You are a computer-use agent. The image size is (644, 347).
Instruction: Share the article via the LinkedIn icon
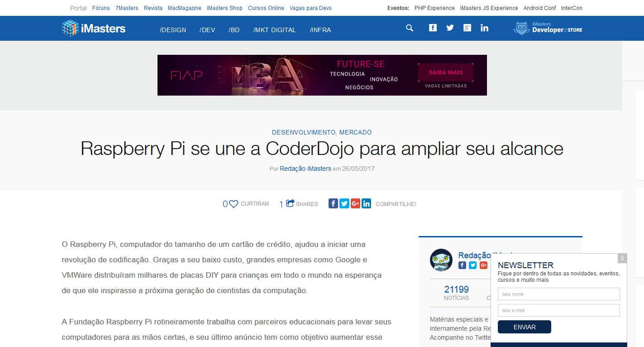(367, 203)
